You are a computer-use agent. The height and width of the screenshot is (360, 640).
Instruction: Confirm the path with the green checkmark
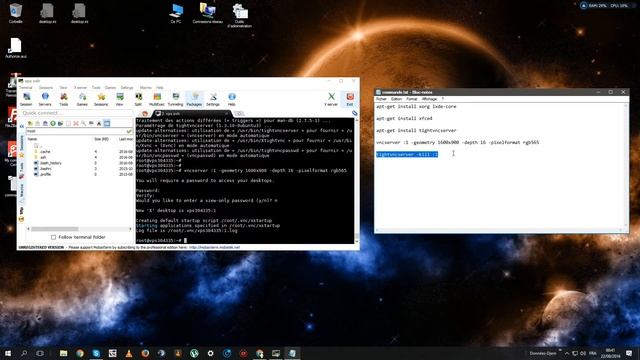[x=129, y=131]
